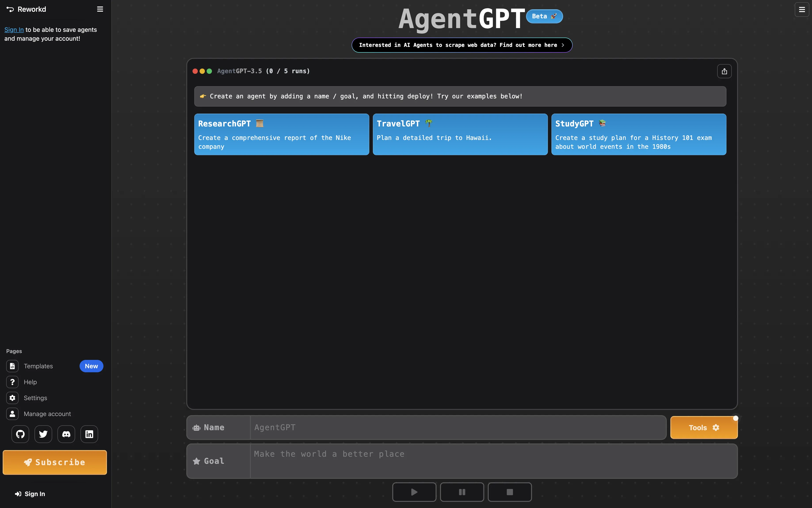The image size is (812, 508).
Task: Open the LinkedIn link icon
Action: (x=89, y=434)
